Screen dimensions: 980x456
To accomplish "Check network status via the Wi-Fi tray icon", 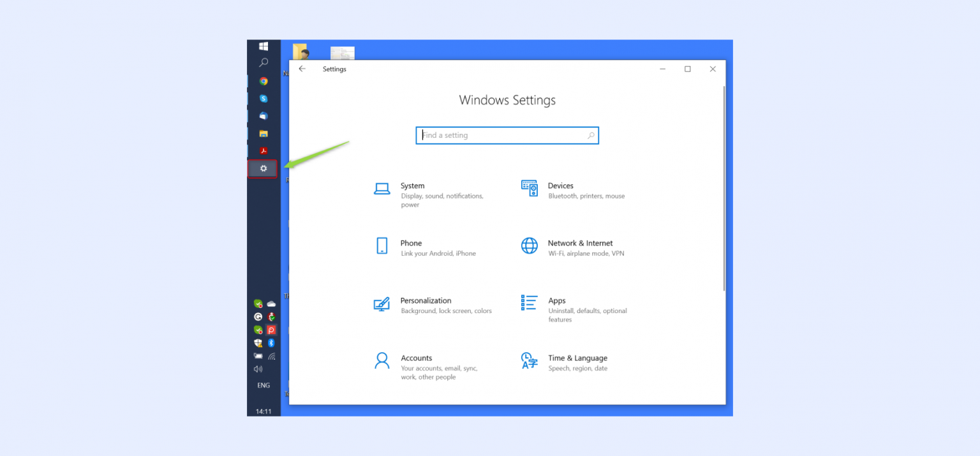I will coord(272,356).
